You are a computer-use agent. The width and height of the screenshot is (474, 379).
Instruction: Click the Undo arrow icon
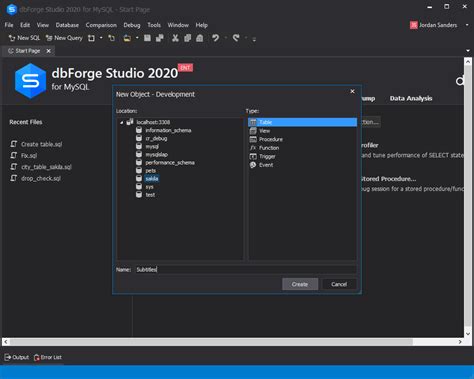pyautogui.click(x=215, y=38)
